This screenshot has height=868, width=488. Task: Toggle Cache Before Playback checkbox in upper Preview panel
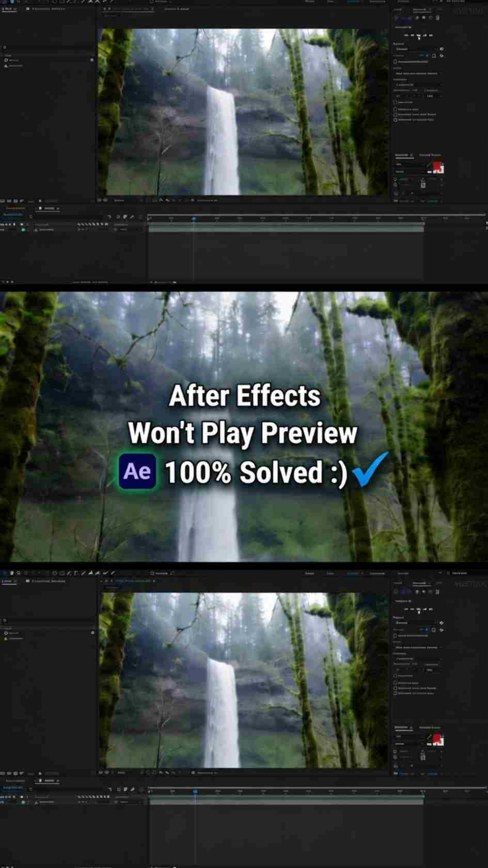tap(395, 61)
